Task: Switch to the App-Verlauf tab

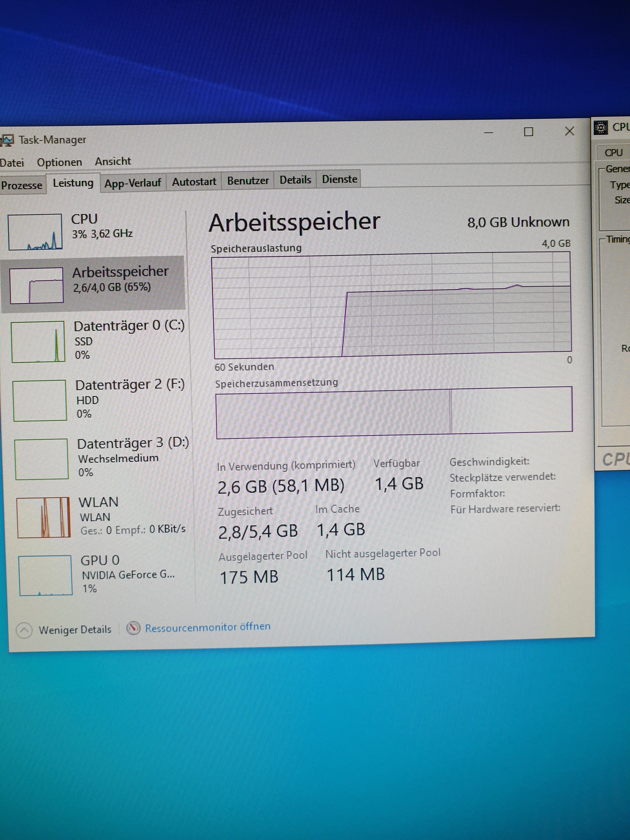Action: 132,183
